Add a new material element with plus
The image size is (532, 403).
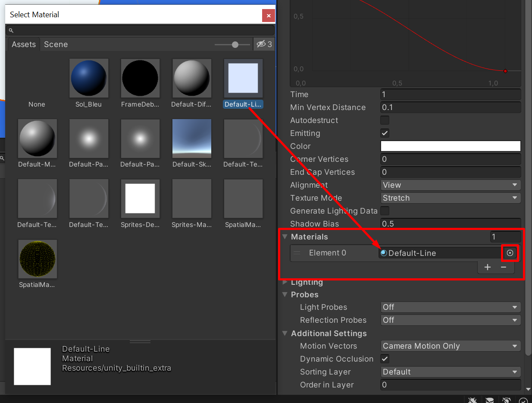coord(488,267)
